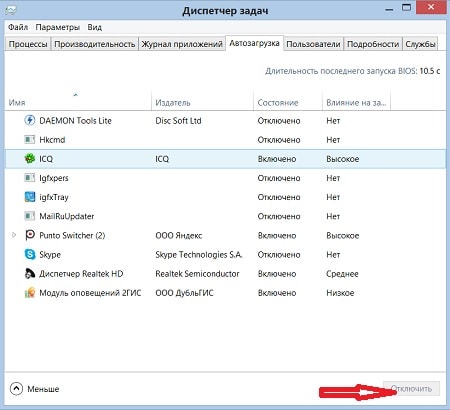This screenshot has width=450, height=410.
Task: Select the DAEMON Tools Lite lightning icon
Action: pos(30,120)
